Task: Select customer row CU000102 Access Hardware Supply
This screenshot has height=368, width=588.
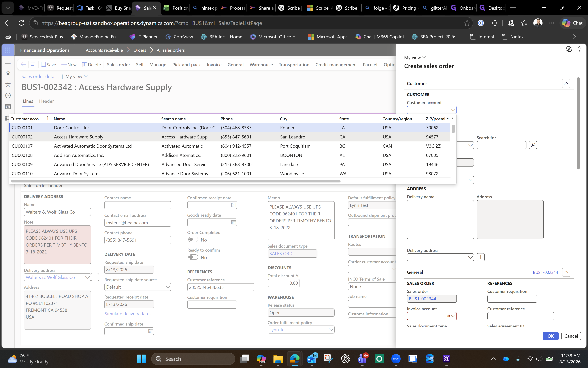Action: coord(230,137)
